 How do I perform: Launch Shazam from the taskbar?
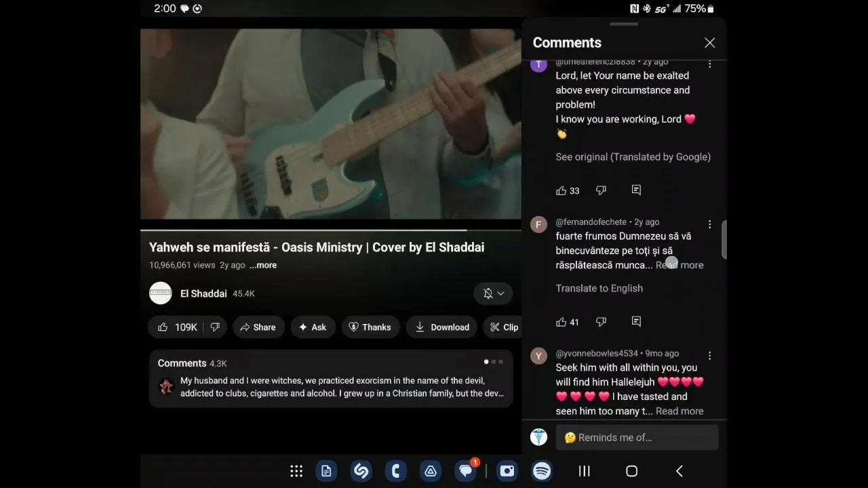361,471
